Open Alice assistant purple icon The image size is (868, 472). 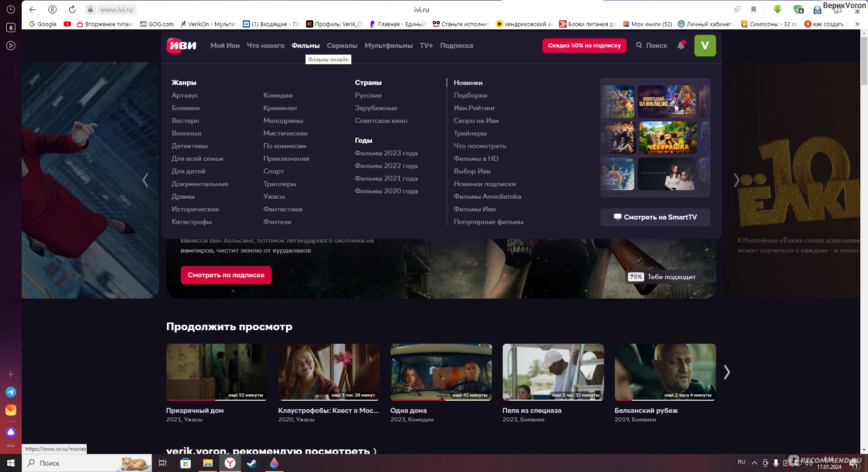[11, 432]
